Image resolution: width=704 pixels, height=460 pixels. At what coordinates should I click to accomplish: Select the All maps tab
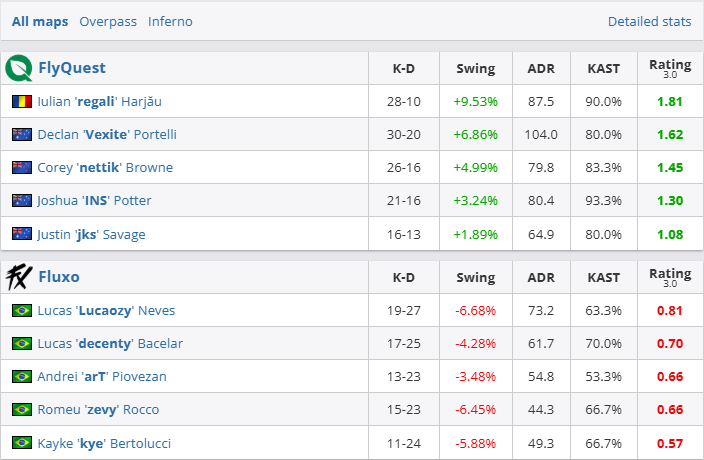pos(40,21)
